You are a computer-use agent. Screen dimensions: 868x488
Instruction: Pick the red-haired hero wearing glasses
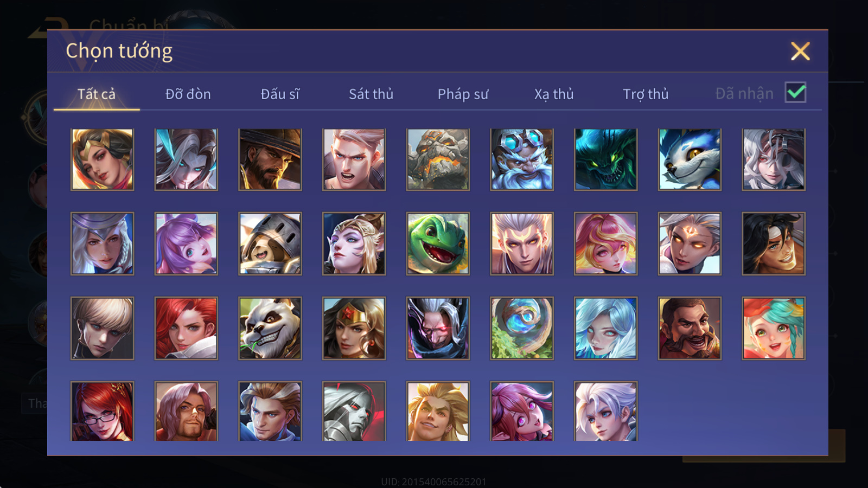click(x=102, y=411)
